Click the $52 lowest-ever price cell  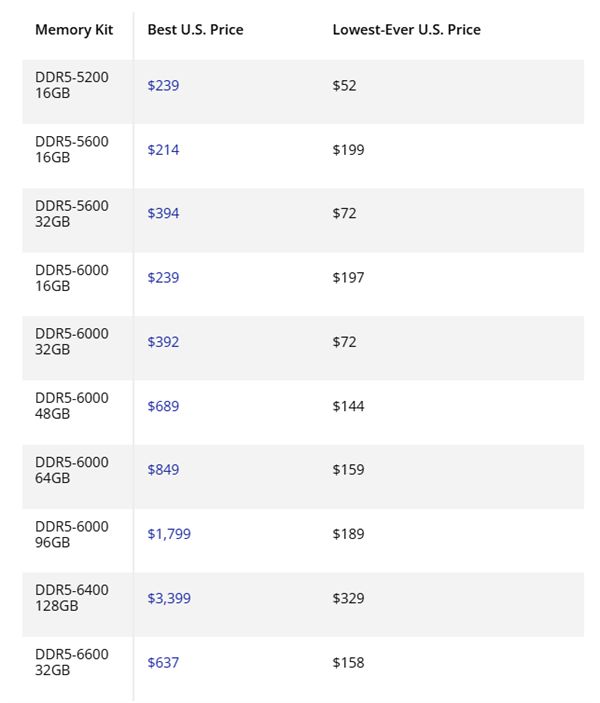[x=344, y=85]
